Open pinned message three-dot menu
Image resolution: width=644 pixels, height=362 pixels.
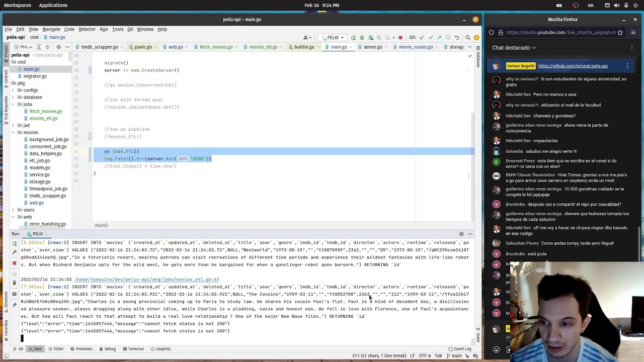tap(627, 66)
